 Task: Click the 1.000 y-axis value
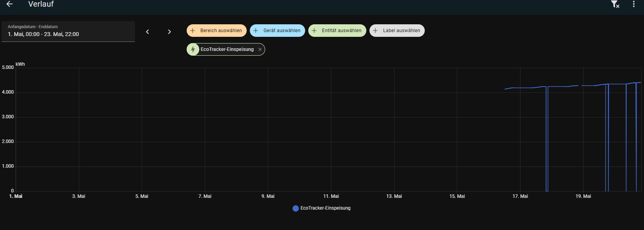(8, 166)
